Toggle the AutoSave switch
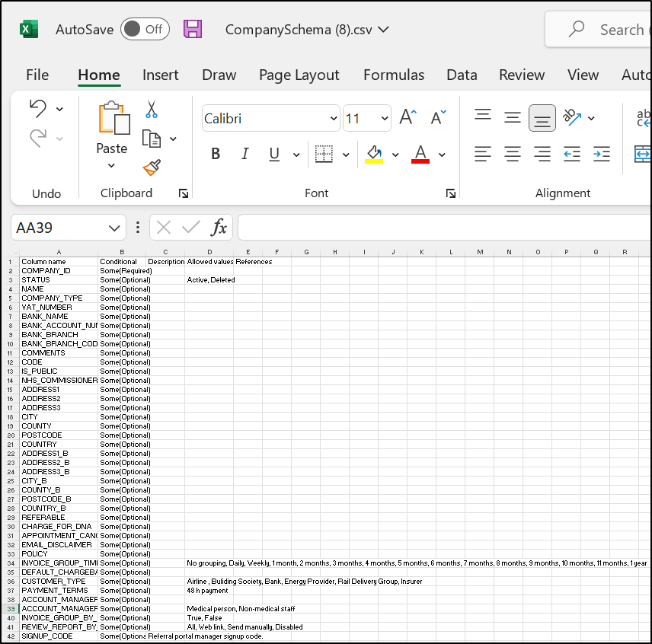This screenshot has width=652, height=644. click(x=145, y=30)
